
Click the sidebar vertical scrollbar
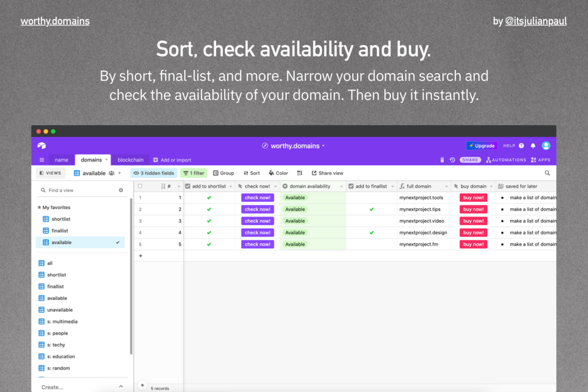pyautogui.click(x=131, y=276)
